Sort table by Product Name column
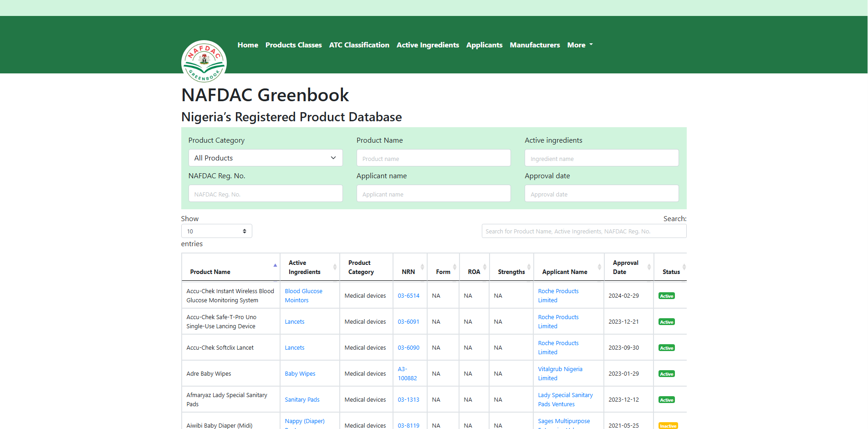 coord(230,267)
